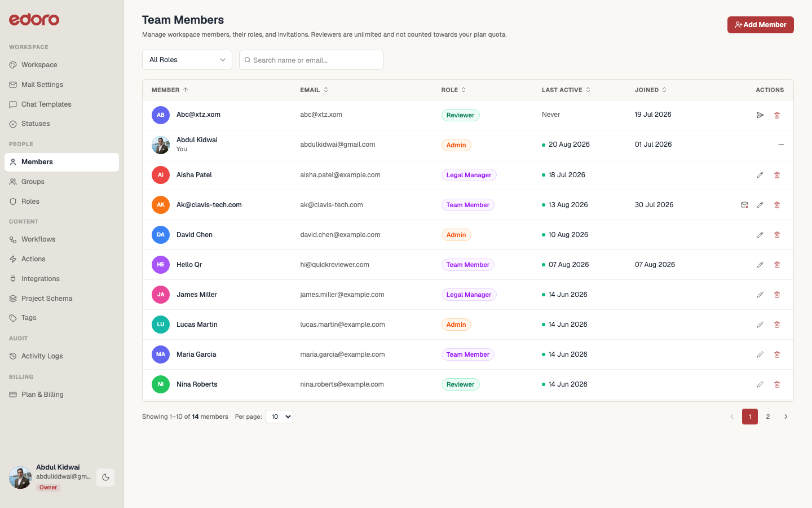Sort table by Last Active column

(566, 90)
